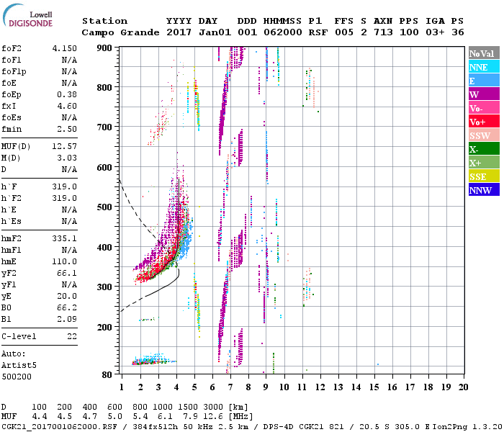504x432 pixels.
Task: Select the Vo+ legend color swatch
Action: pos(484,122)
